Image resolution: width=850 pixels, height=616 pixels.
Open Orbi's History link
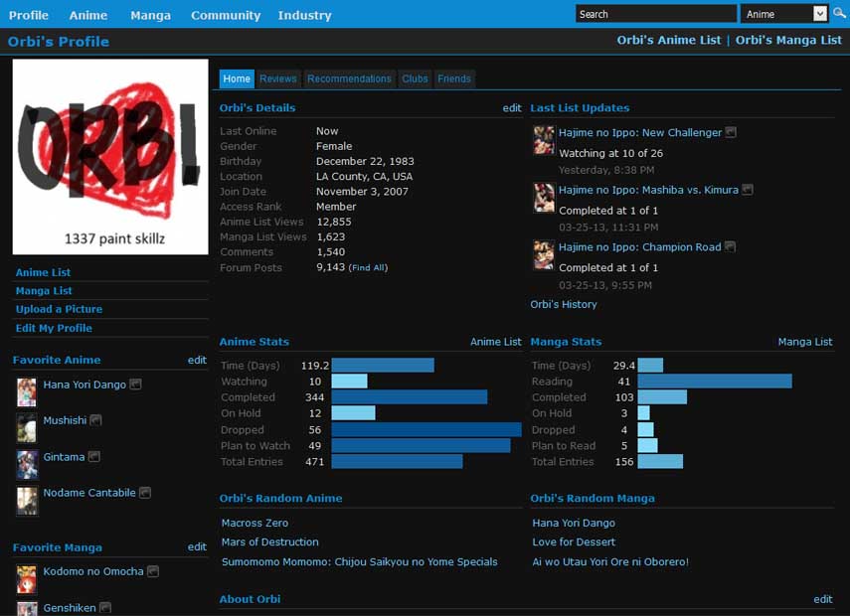click(x=564, y=304)
